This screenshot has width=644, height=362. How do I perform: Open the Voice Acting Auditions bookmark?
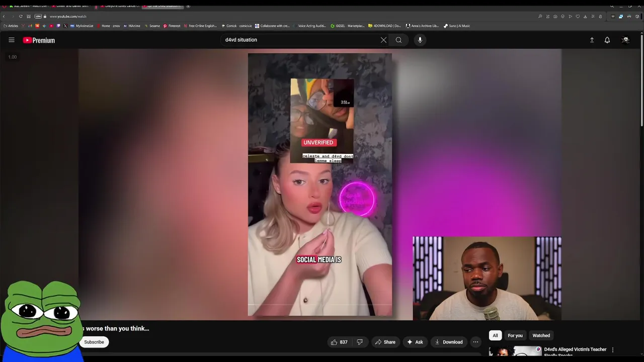pyautogui.click(x=308, y=26)
